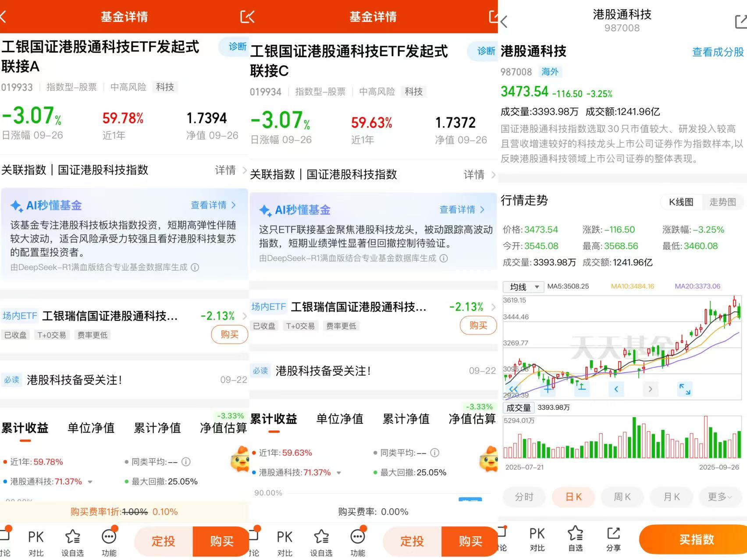Open 查看详情 in fund C AI card
Image resolution: width=747 pixels, height=560 pixels.
point(462,209)
